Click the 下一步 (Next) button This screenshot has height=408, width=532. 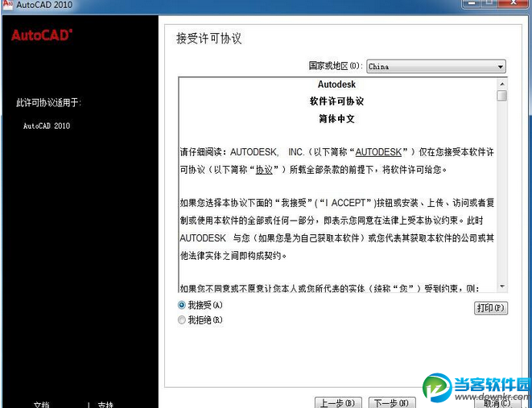coord(392,402)
